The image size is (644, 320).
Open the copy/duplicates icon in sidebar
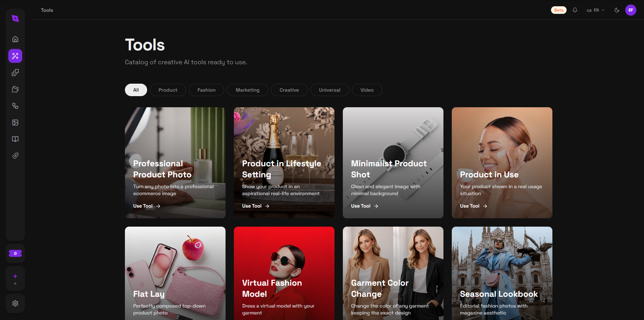(15, 73)
